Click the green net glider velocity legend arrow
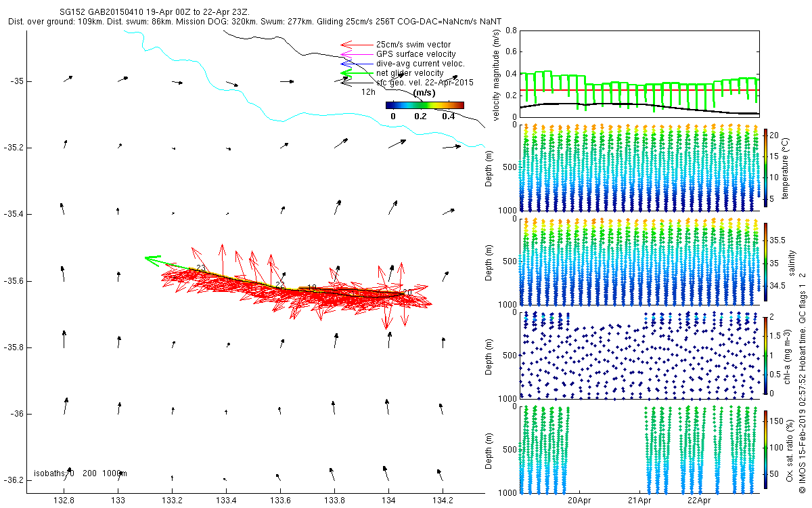 (357, 73)
